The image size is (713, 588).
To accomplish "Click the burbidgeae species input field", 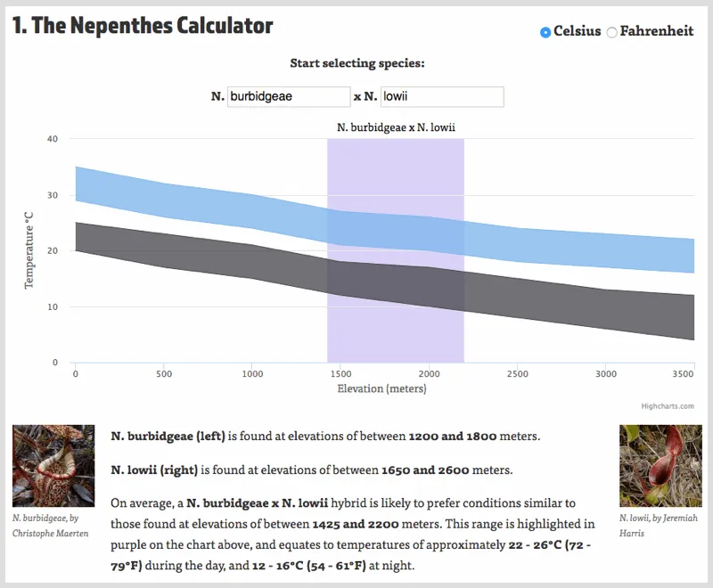I will [x=289, y=96].
